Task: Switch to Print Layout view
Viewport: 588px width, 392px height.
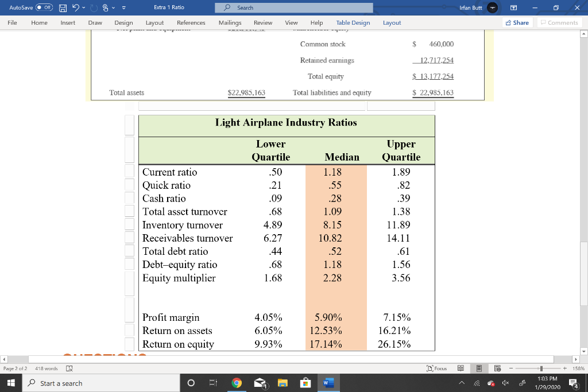Action: (479, 368)
